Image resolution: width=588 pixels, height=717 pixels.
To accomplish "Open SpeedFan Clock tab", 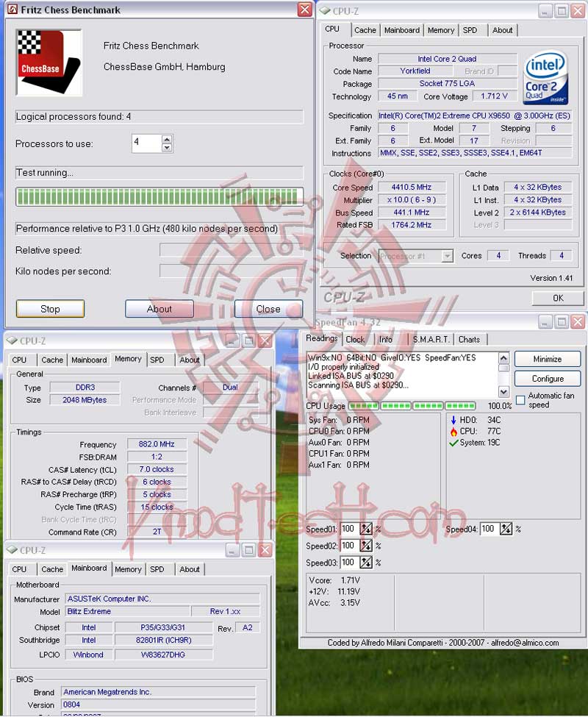I will tap(355, 339).
